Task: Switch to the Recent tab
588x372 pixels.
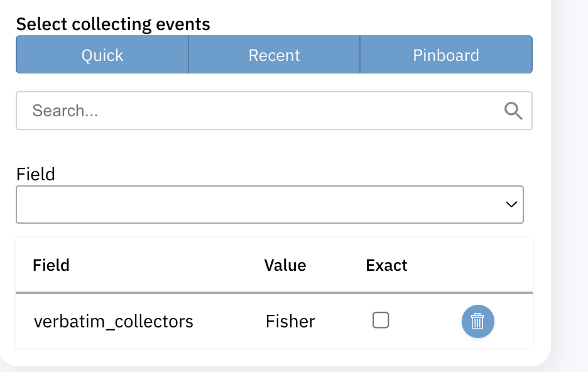Action: 274,55
